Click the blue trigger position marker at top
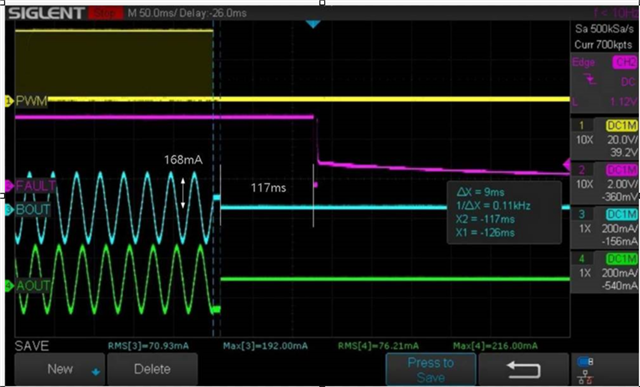The height and width of the screenshot is (387, 640). tap(313, 24)
